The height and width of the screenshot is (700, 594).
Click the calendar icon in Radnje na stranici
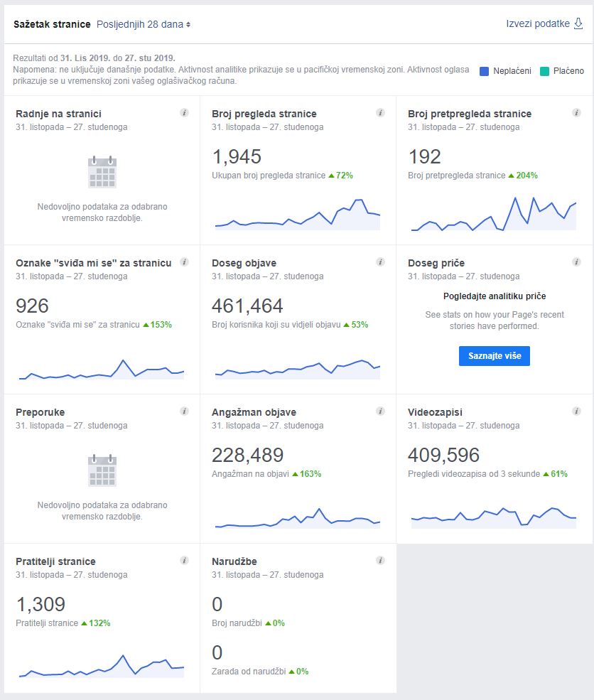point(102,172)
